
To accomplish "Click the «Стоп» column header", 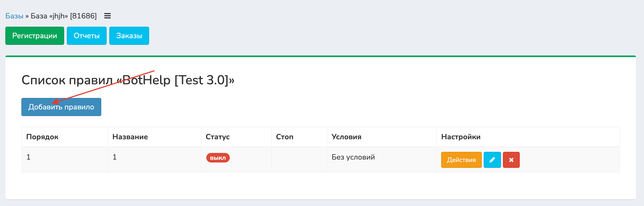I will pos(285,137).
